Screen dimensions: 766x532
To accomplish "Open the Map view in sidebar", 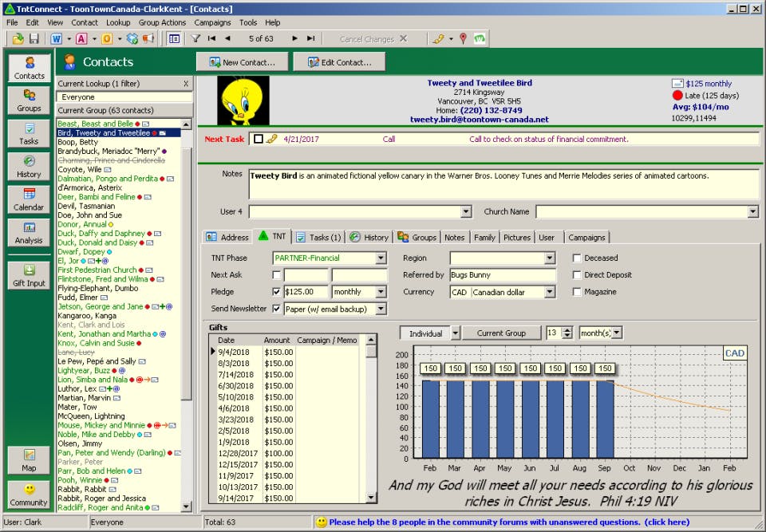I will (x=30, y=460).
